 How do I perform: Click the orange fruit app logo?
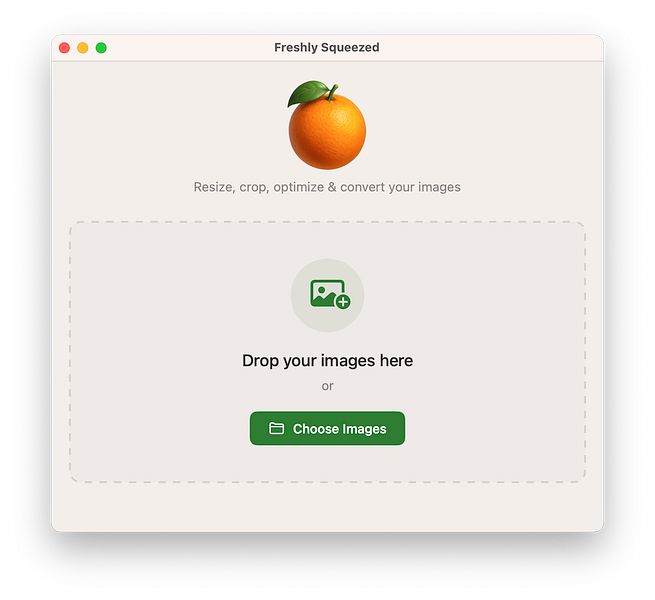point(327,125)
